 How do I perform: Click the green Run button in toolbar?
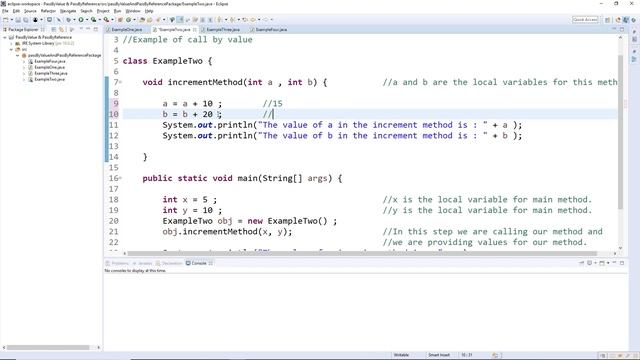click(81, 20)
